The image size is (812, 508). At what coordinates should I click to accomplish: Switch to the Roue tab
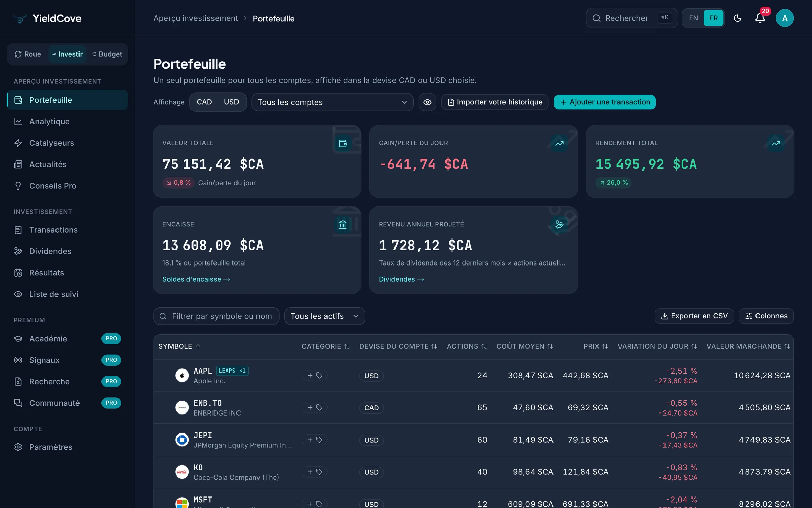pos(28,54)
